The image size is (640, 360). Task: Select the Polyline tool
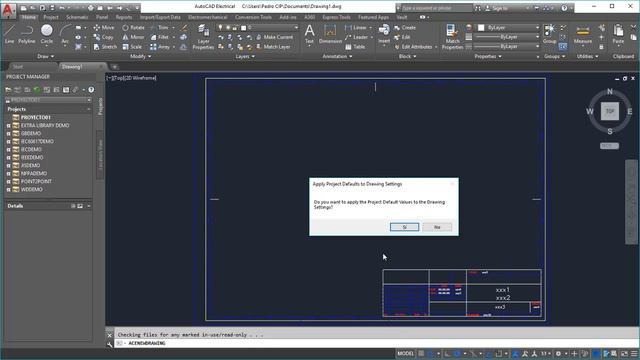pyautogui.click(x=27, y=34)
